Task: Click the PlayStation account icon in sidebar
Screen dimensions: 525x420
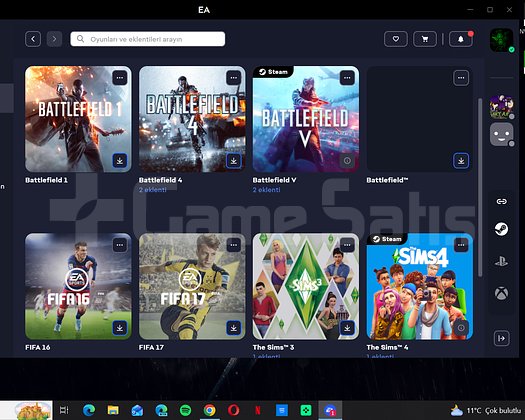Action: 501,261
